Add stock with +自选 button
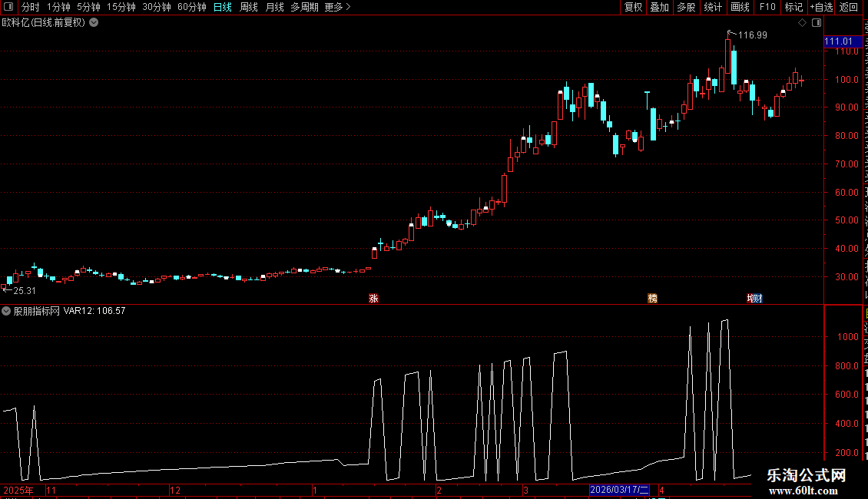The height and width of the screenshot is (499, 868). click(x=821, y=7)
